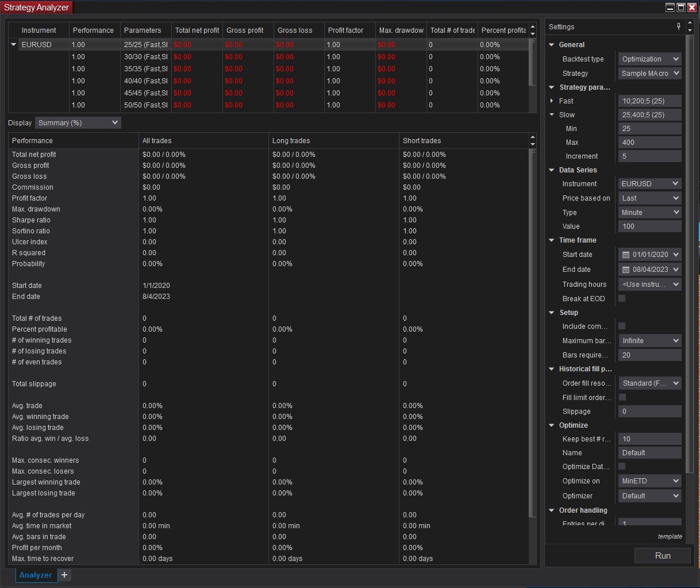This screenshot has width=700, height=588.
Task: Click the Long trades column header
Action: [x=334, y=141]
